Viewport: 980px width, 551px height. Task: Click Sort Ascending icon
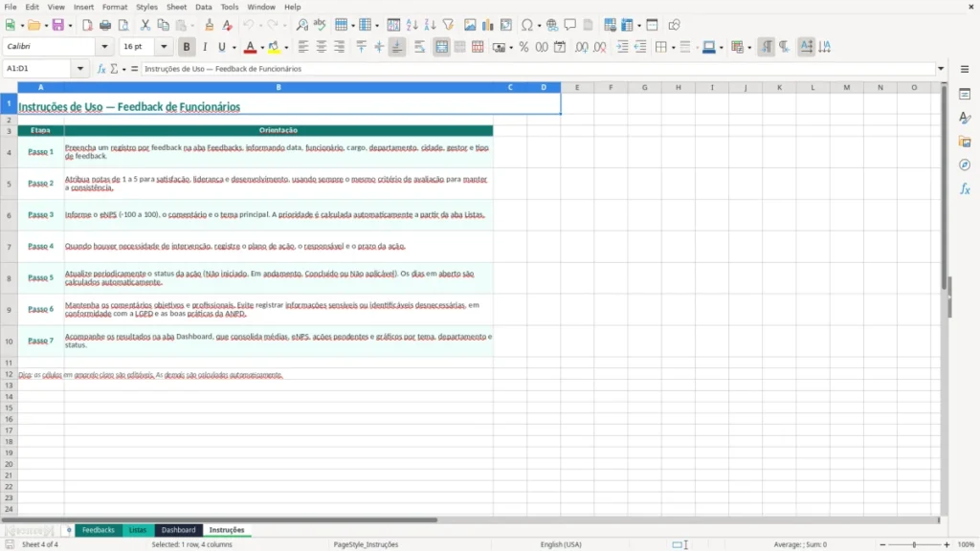coord(412,25)
